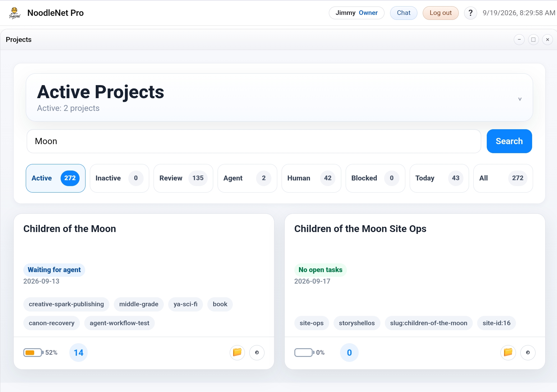This screenshot has width=557, height=392.
Task: Select the site-ops tag
Action: coord(312,323)
